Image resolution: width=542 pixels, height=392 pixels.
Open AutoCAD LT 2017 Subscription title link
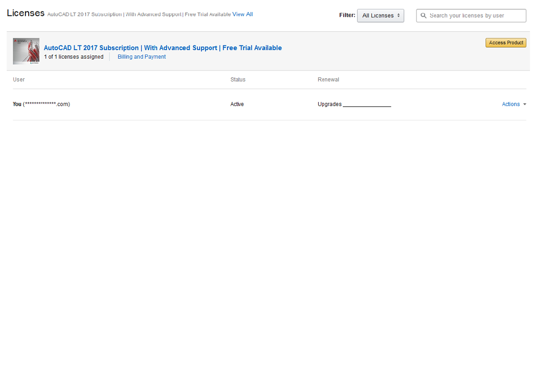[162, 48]
